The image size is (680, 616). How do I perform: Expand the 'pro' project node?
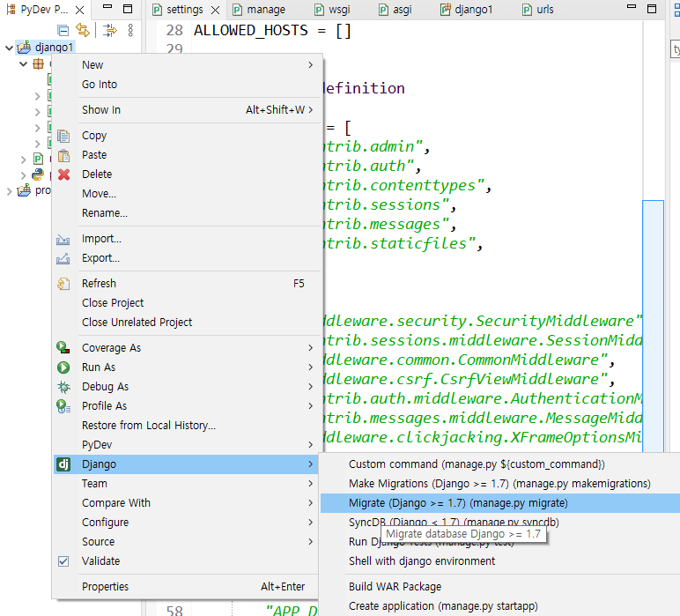click(9, 191)
